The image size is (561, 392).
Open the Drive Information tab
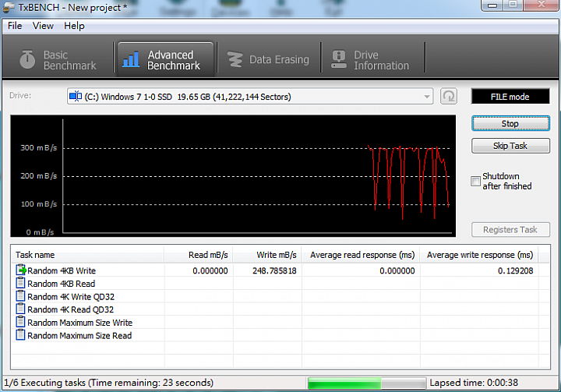(x=373, y=59)
